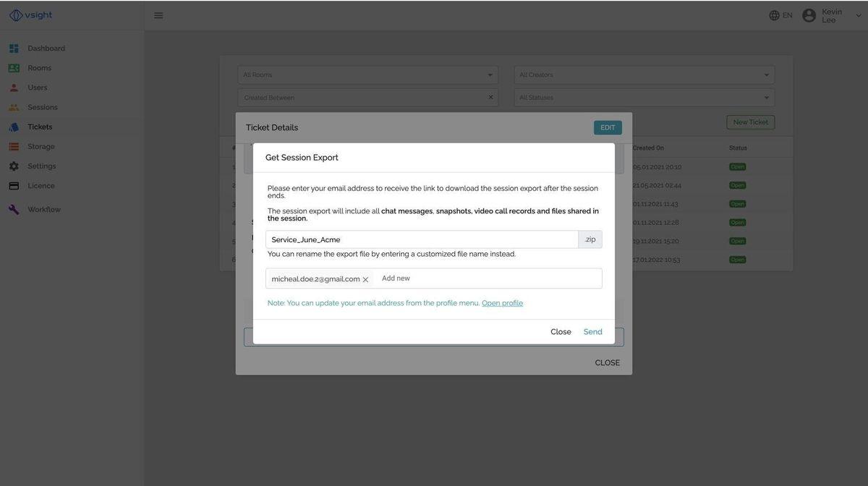
Task: Select Tickets menu item
Action: 40,127
